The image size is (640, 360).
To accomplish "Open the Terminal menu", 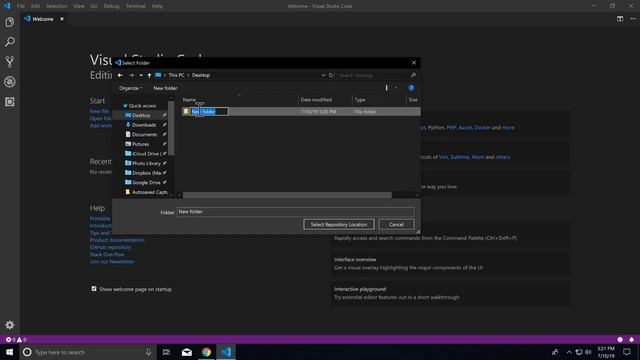I will point(135,6).
